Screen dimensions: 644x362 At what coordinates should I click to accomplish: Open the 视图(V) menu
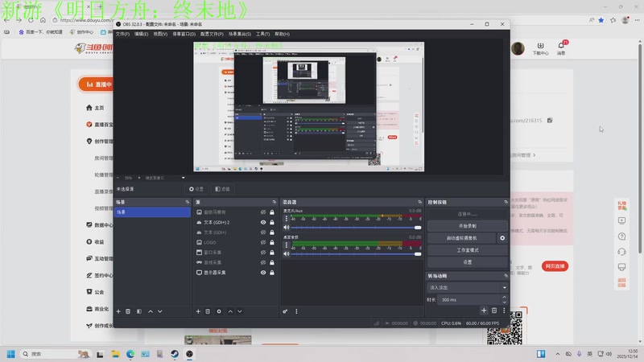pos(160,34)
